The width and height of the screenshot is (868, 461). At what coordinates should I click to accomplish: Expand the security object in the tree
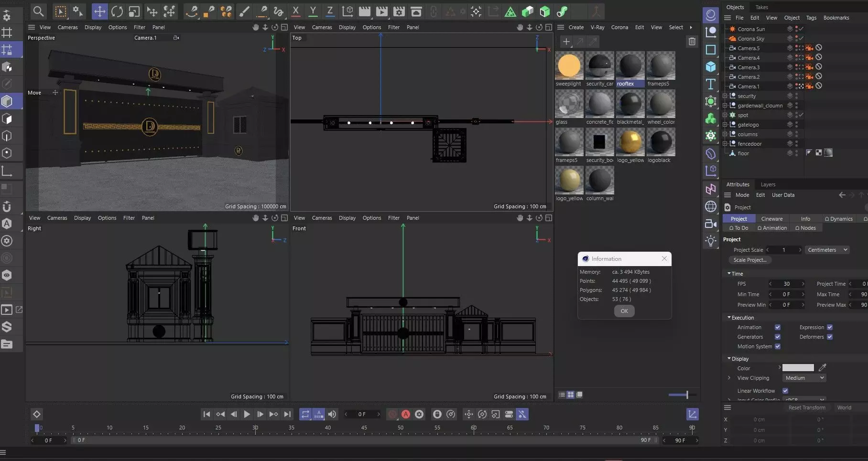725,96
